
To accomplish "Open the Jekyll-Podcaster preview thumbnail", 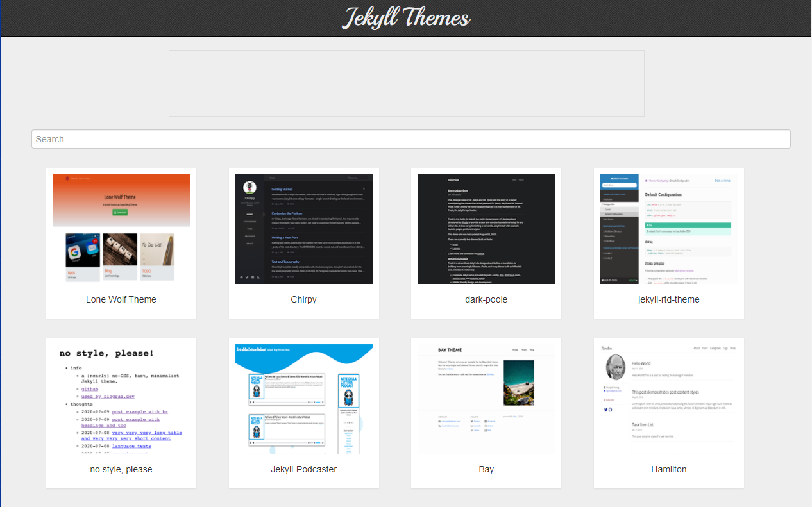I will tap(303, 398).
